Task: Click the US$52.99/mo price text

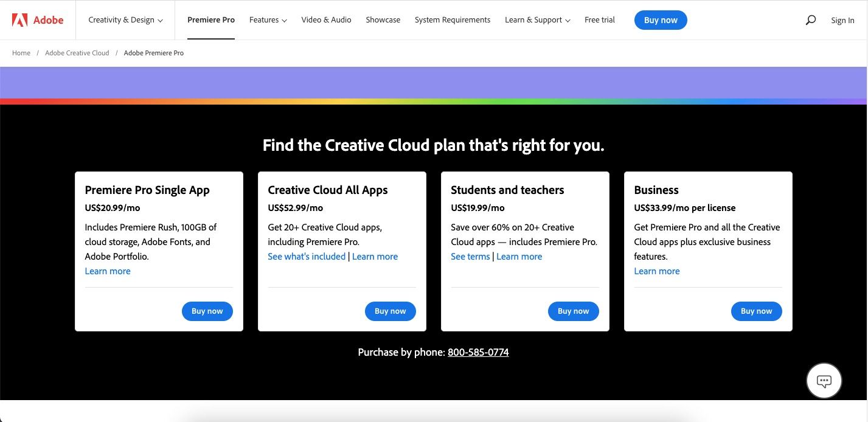Action: click(296, 208)
